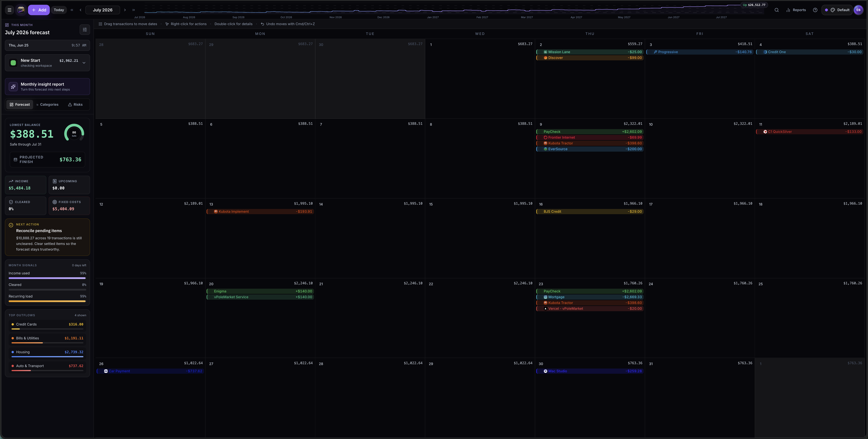Select the PayCheck transaction on July 23
Image resolution: width=868 pixels, height=439 pixels.
point(590,291)
